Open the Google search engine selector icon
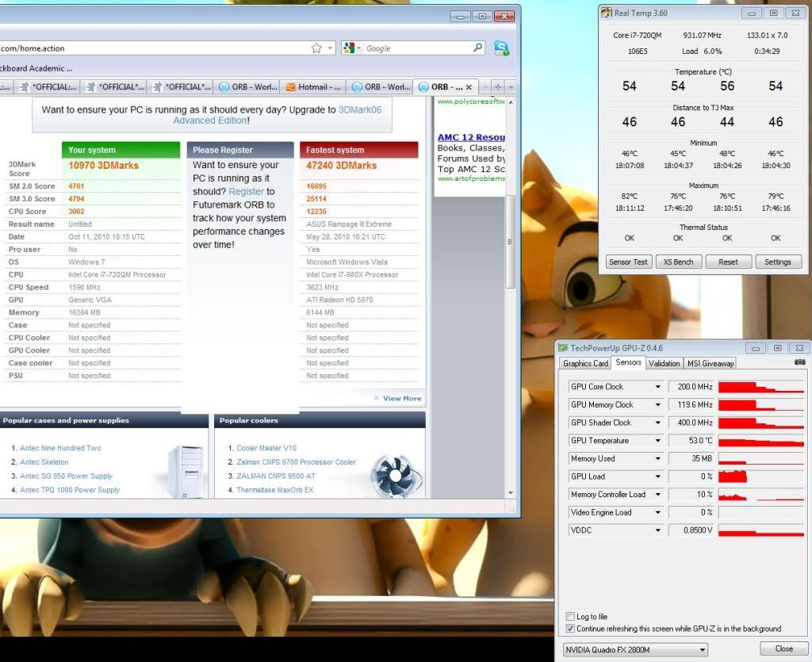Viewport: 812px width, 662px height. pos(349,48)
